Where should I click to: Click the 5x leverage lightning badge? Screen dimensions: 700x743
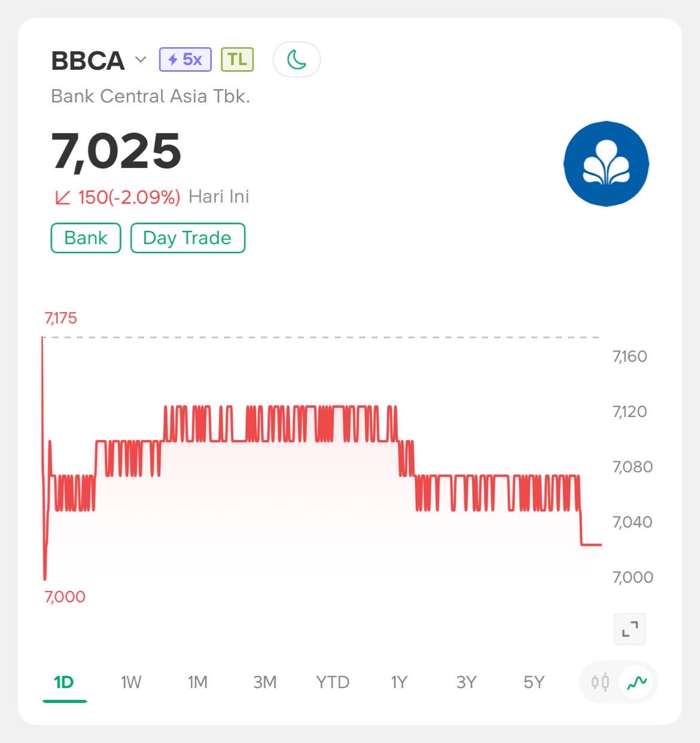185,60
